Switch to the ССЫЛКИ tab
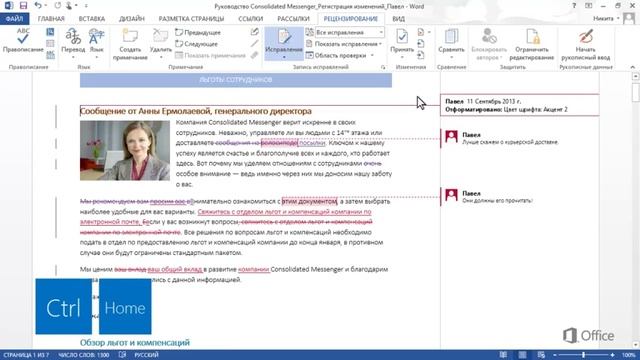Viewport: 640px width, 360px height. (250, 19)
